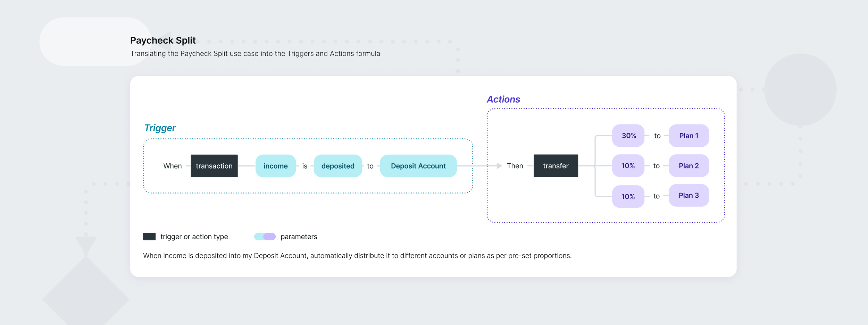Click the 'to' before Plan 1

tap(657, 136)
